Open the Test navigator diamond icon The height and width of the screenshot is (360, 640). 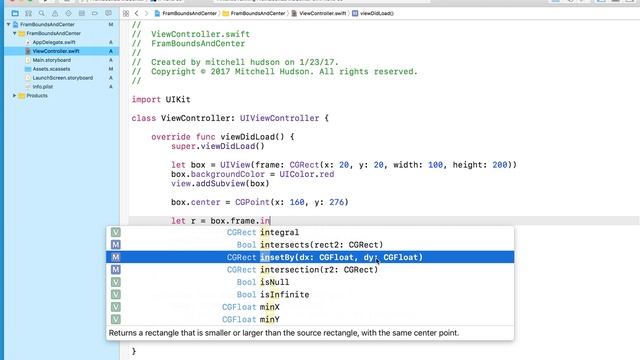68,13
